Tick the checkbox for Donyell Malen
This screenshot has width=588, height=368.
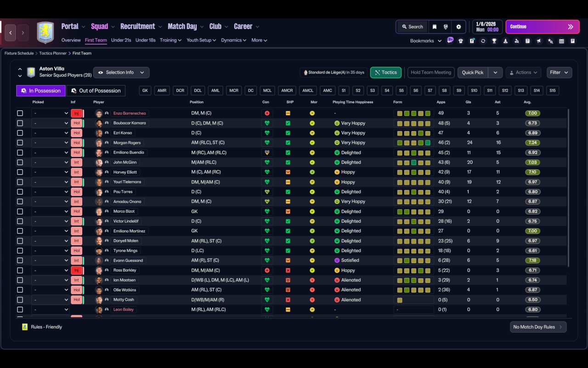(20, 241)
